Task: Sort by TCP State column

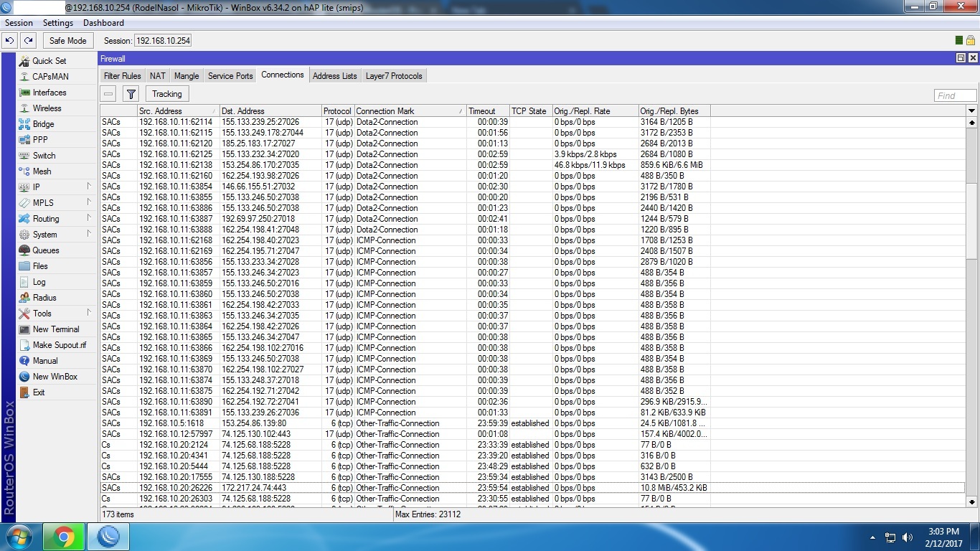Action: coord(530,111)
